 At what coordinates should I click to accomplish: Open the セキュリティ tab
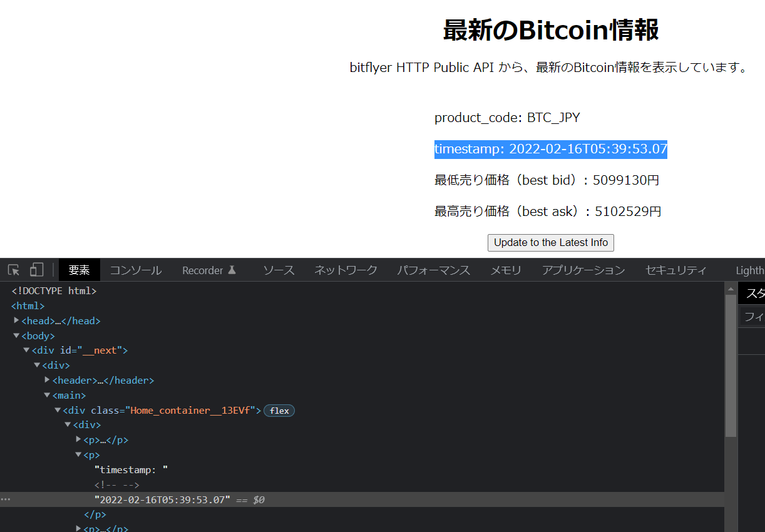(676, 270)
